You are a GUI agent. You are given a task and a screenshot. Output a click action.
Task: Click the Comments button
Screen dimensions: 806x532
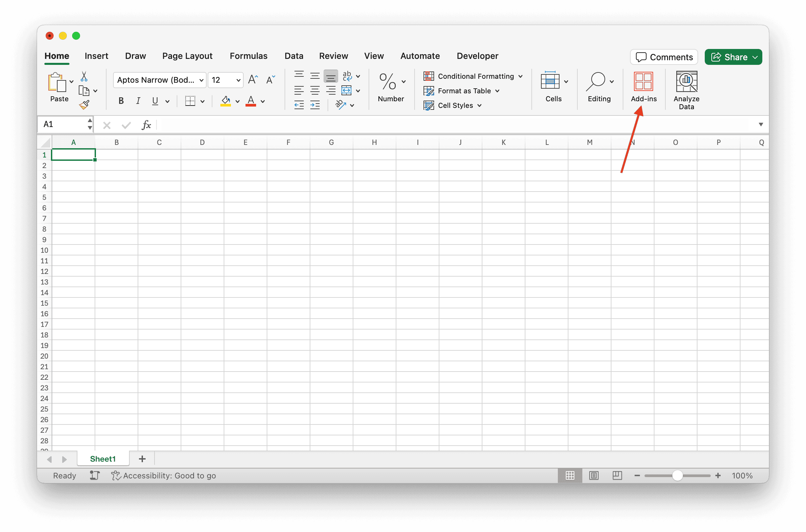tap(663, 57)
